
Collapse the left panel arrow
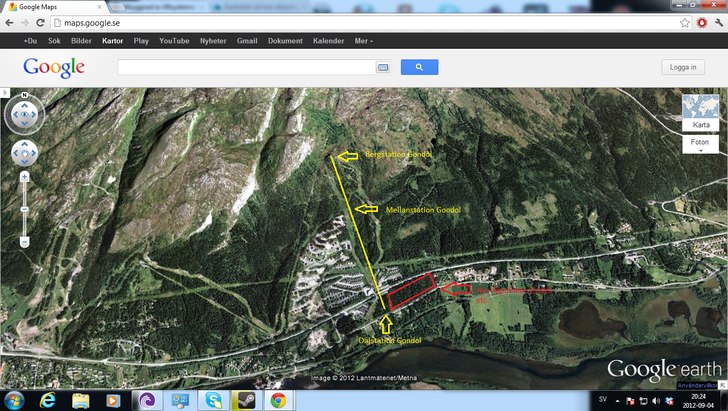(4, 92)
